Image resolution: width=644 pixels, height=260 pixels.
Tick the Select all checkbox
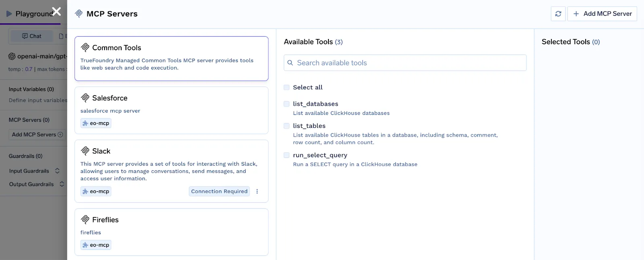[287, 87]
